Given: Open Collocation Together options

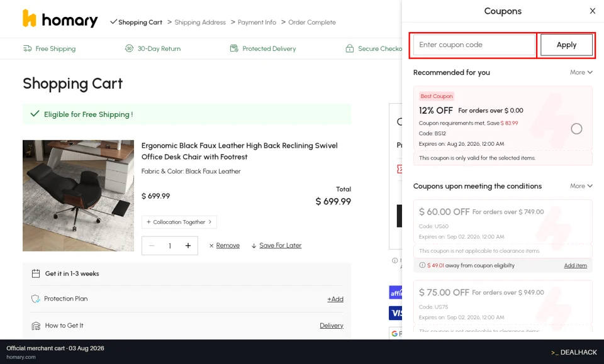Looking at the screenshot, I should tap(179, 222).
